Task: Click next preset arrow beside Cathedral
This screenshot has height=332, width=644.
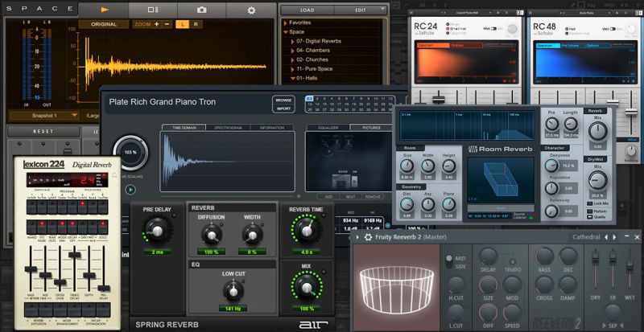Action: point(615,237)
